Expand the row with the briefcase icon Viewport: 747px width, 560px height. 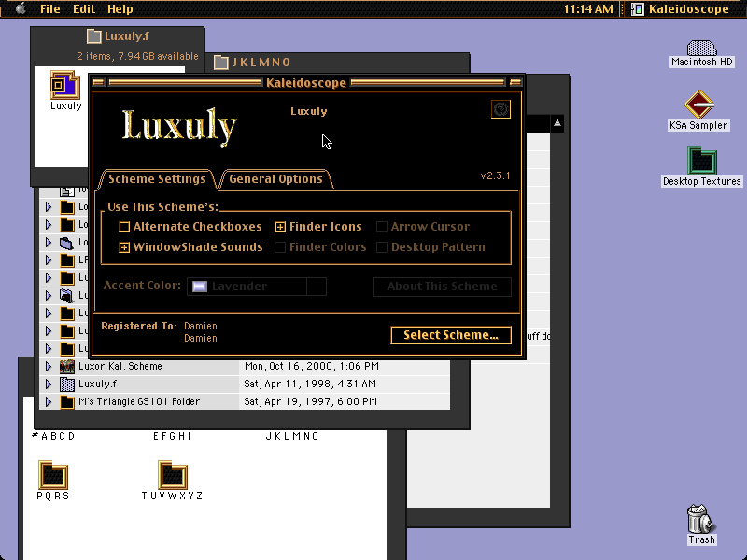(x=49, y=243)
